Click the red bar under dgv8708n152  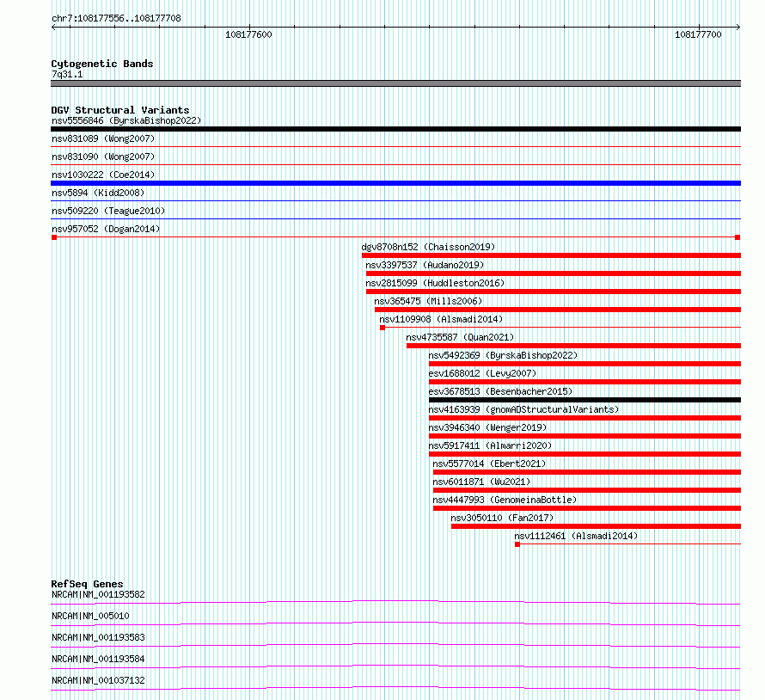[551, 255]
